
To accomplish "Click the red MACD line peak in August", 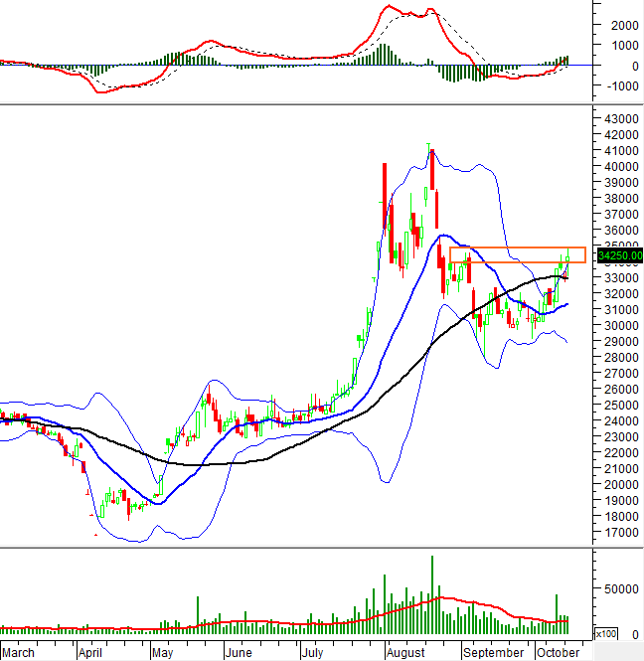I will click(x=390, y=7).
